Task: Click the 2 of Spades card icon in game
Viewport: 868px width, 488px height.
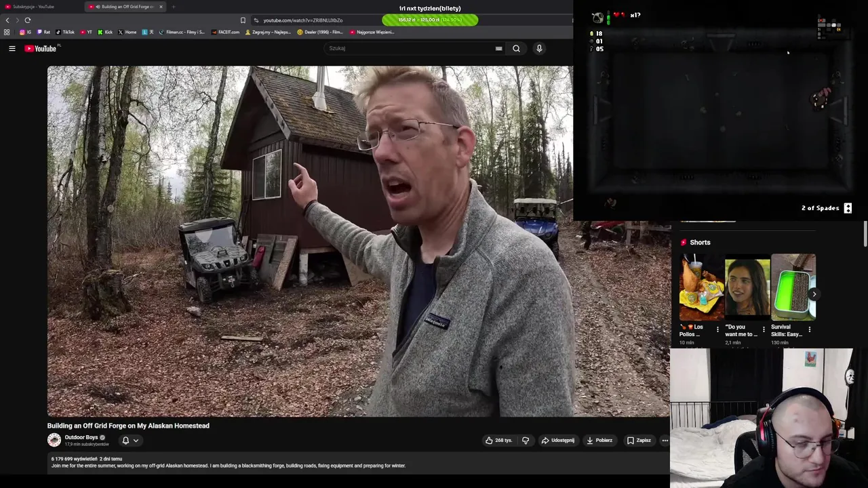Action: (x=848, y=208)
